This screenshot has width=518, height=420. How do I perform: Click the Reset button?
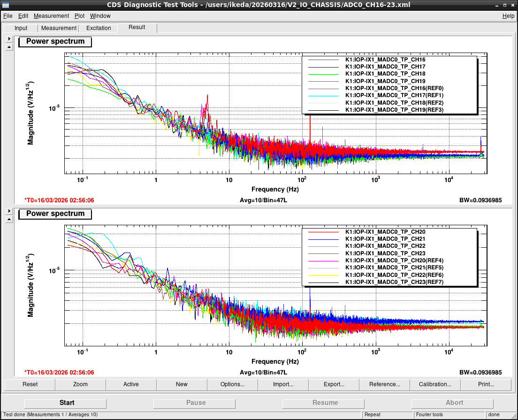pyautogui.click(x=30, y=384)
